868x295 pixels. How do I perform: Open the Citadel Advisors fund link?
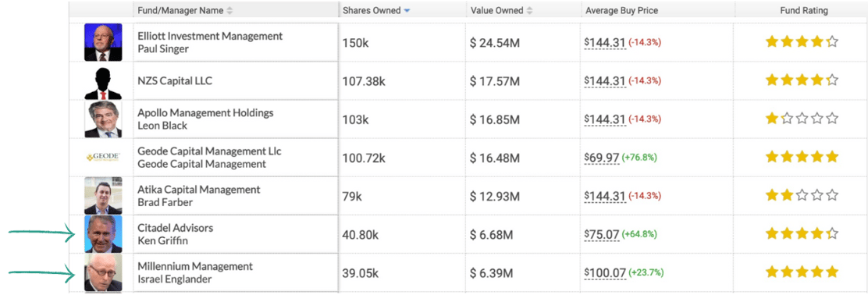176,228
